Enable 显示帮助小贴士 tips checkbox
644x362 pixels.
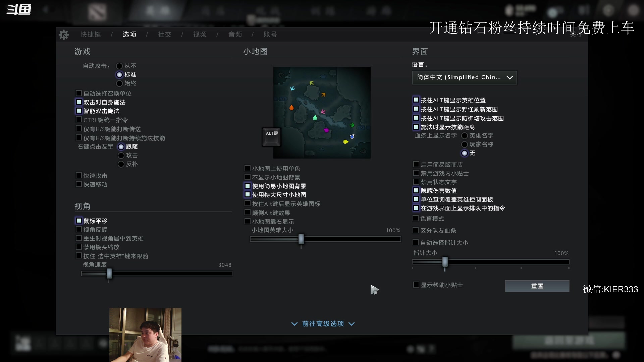coord(416,285)
